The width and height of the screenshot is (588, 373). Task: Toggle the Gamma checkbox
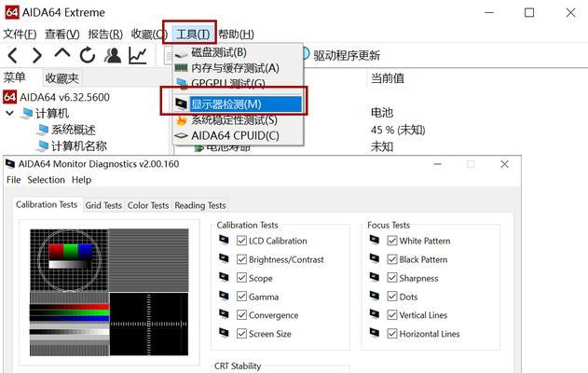tap(241, 297)
